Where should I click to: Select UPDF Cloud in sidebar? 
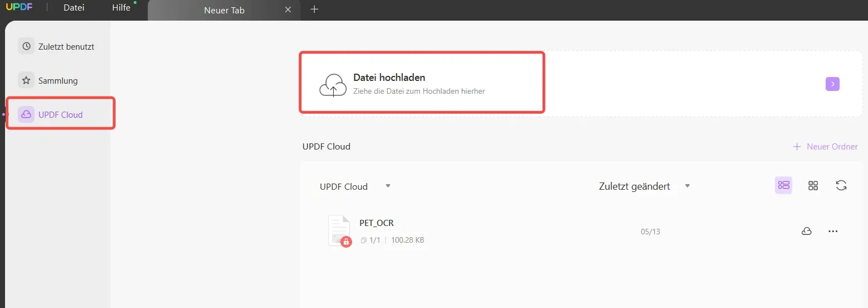click(x=60, y=114)
